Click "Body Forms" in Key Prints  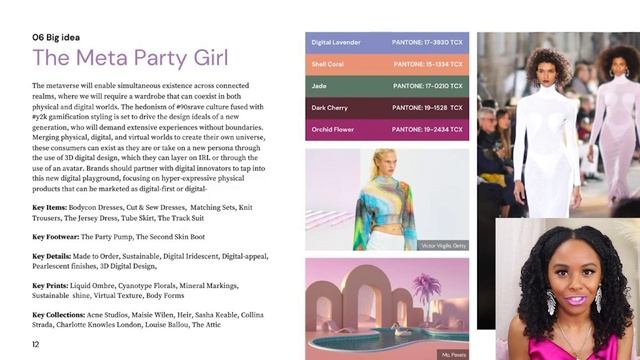click(x=165, y=296)
